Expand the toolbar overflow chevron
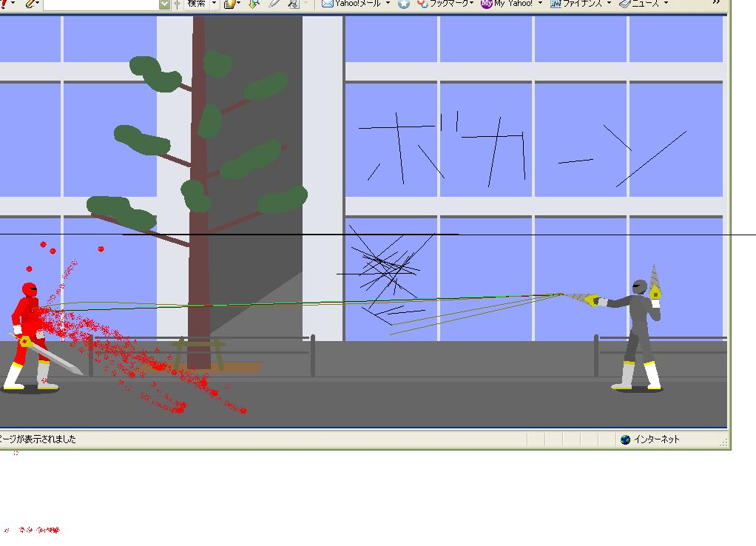This screenshot has height=546, width=756. [x=717, y=3]
